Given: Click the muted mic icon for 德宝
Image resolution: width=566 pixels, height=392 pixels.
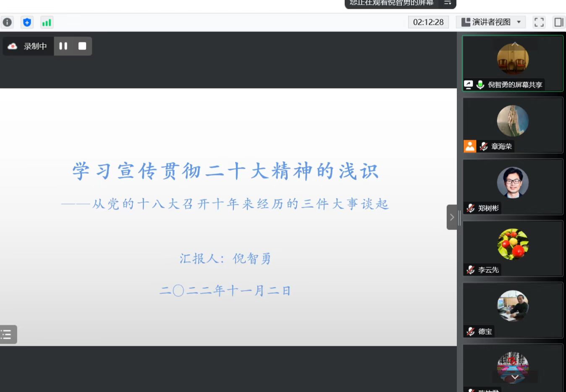Looking at the screenshot, I should [471, 332].
